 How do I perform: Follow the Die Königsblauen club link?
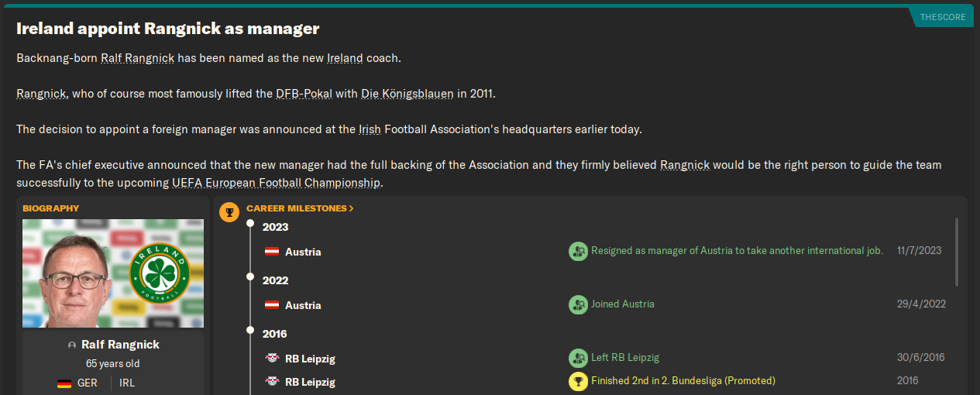pyautogui.click(x=407, y=94)
